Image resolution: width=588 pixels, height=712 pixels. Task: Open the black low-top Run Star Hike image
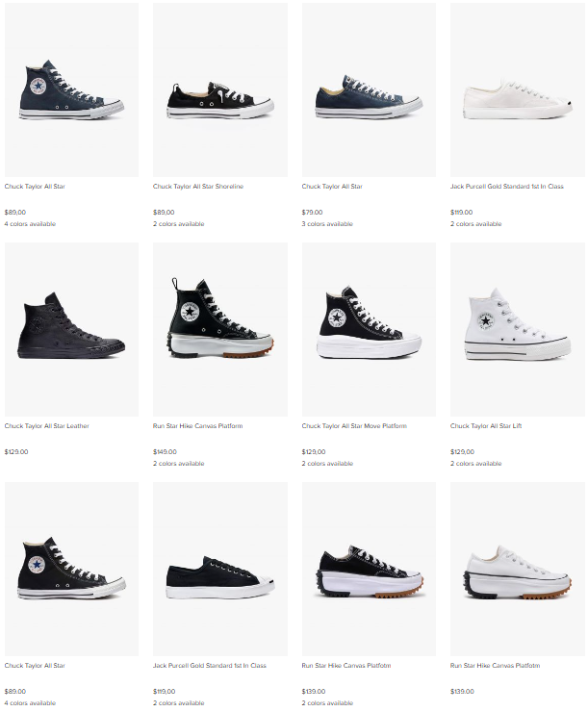369,569
